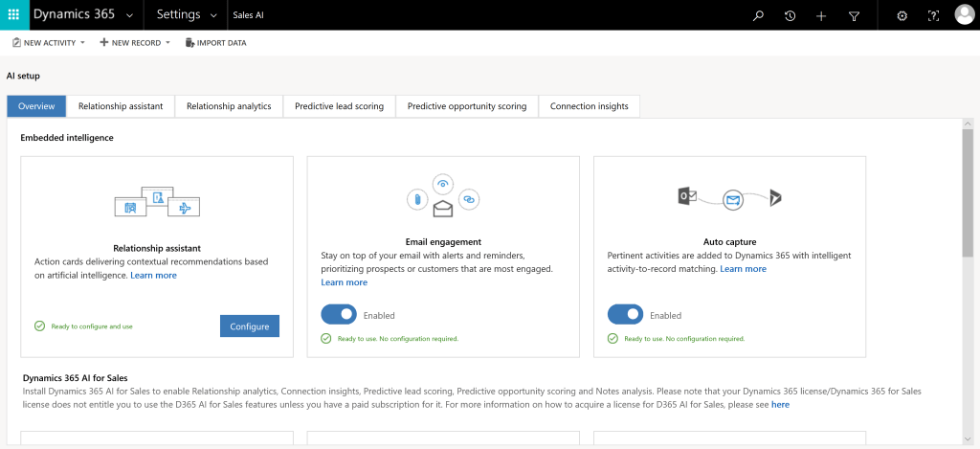The height and width of the screenshot is (449, 980).
Task: Click the 'Relationship assistant' card title
Action: (x=157, y=248)
